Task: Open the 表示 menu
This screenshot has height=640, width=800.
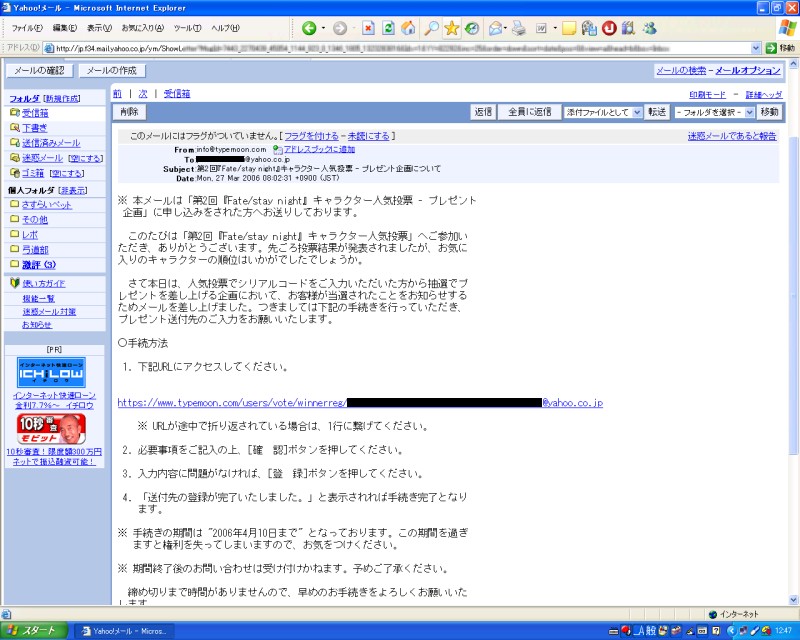Action: 99,28
